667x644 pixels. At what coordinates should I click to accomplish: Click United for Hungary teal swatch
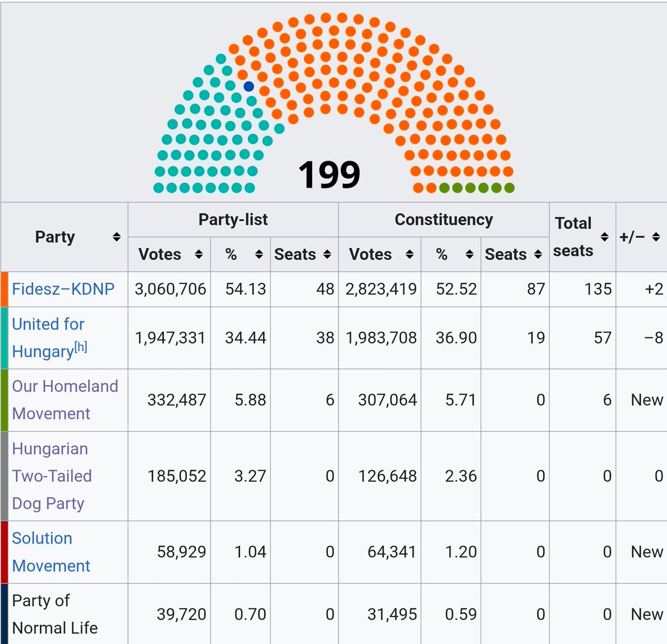4,338
